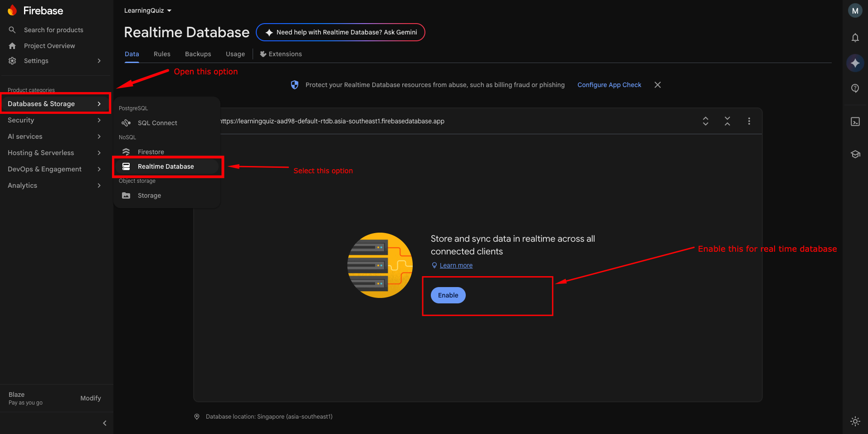Viewport: 868px width, 434px height.
Task: Open the learning graduation cap icon
Action: click(855, 154)
